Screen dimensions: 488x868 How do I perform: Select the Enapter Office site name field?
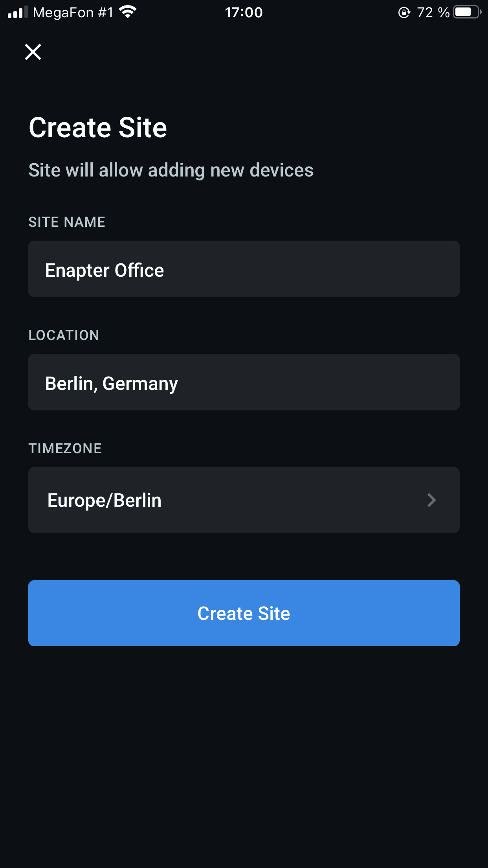(244, 269)
